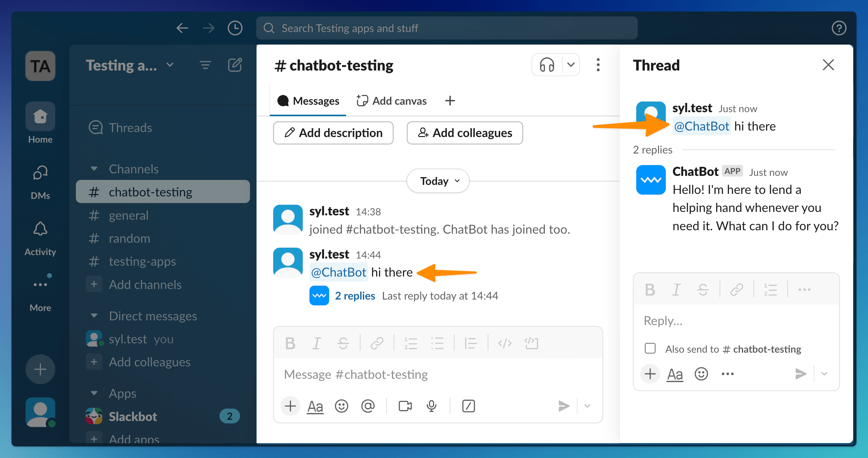Image resolution: width=868 pixels, height=458 pixels.
Task: Open the emoji picker in channel composer
Action: 341,406
